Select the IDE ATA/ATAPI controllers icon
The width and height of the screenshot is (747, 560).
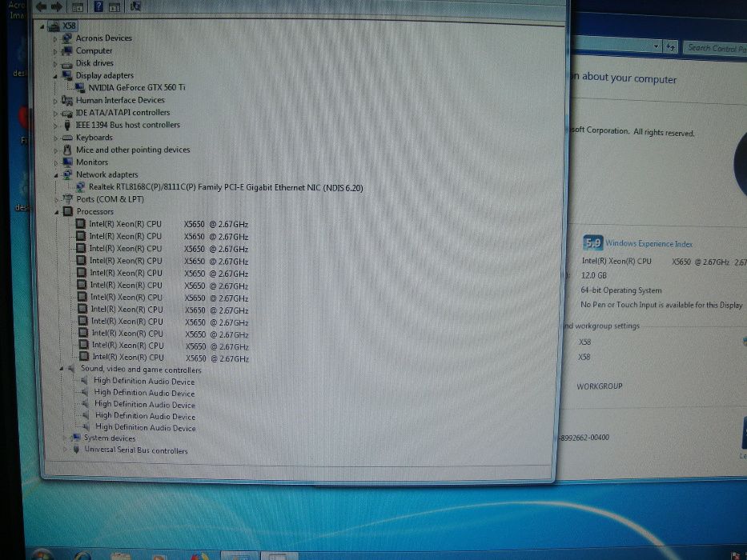click(x=67, y=113)
